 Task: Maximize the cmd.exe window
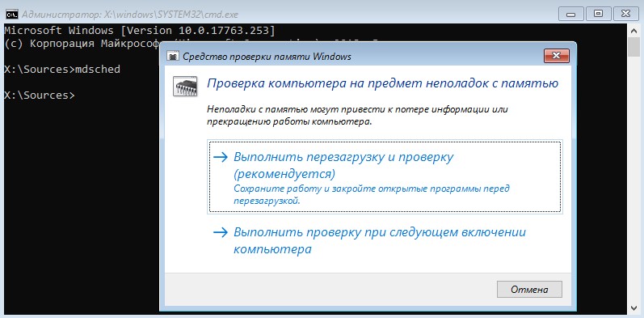click(598, 14)
